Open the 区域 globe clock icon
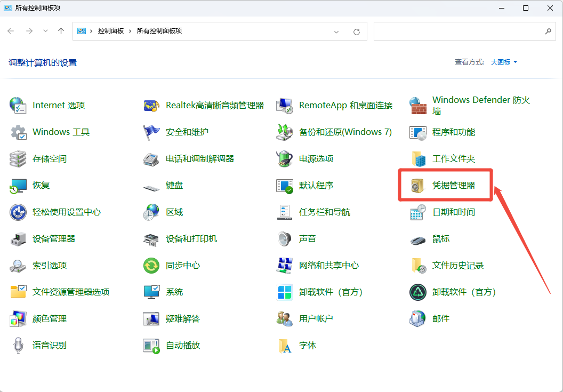This screenshot has width=563, height=392. 151,212
